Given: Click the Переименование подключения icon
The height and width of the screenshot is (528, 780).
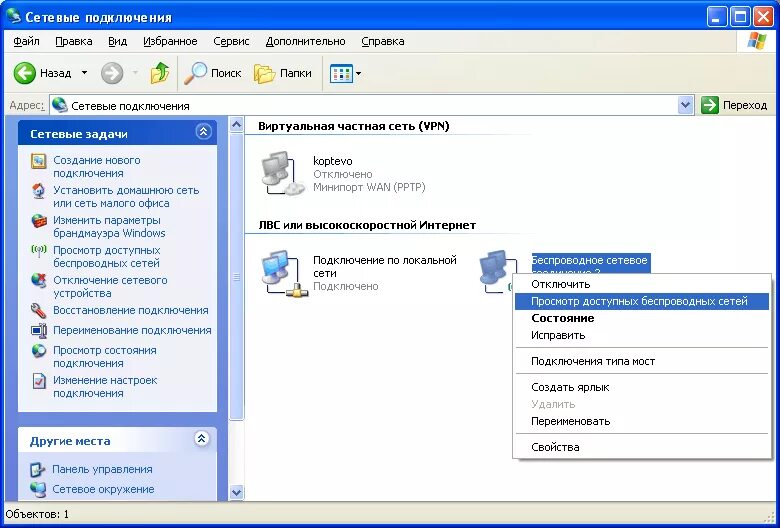Looking at the screenshot, I should (x=38, y=330).
